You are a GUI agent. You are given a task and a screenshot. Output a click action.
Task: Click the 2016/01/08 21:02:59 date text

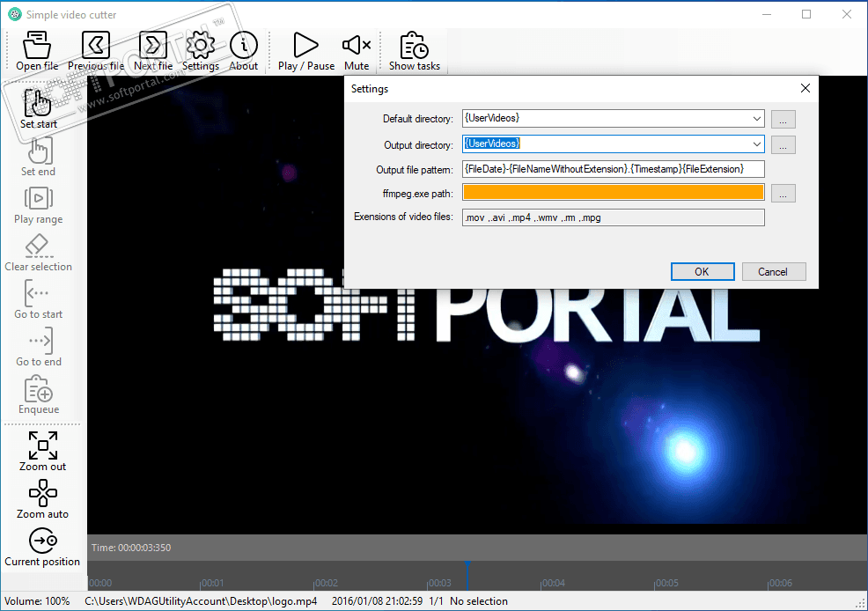tap(377, 601)
